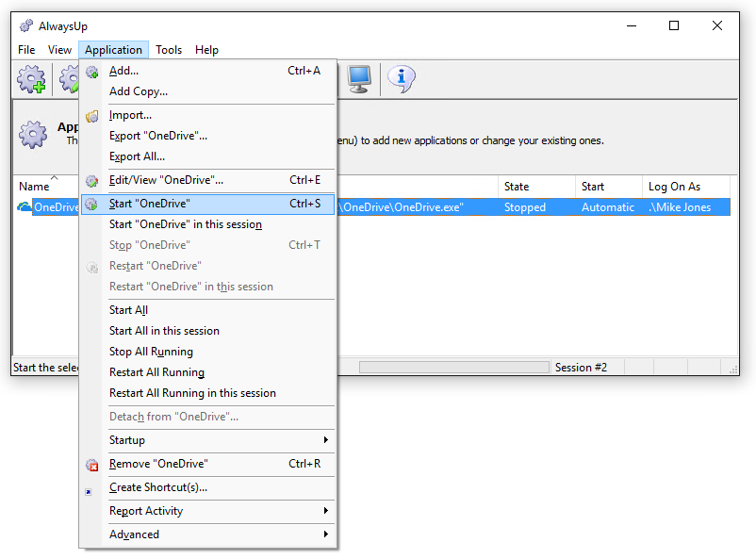Click the Remove "OneDrive" red X icon
Screen dimensions: 756x559
pos(91,465)
